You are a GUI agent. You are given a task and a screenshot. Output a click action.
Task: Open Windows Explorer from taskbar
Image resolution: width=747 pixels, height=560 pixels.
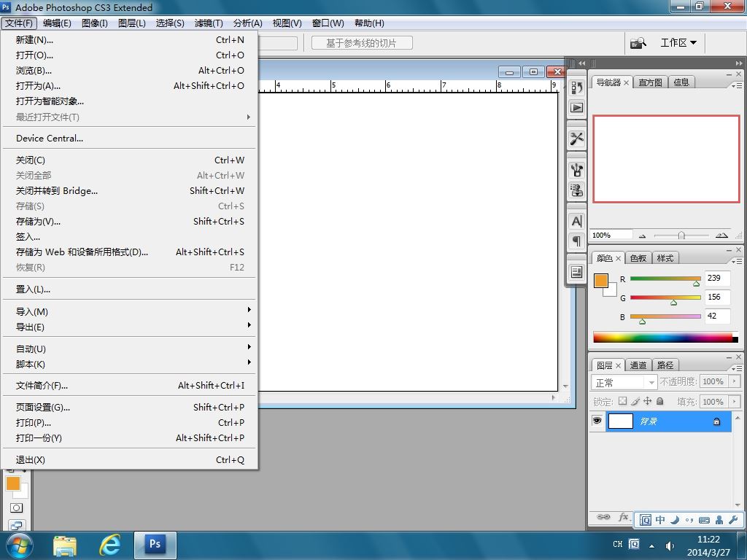[65, 545]
